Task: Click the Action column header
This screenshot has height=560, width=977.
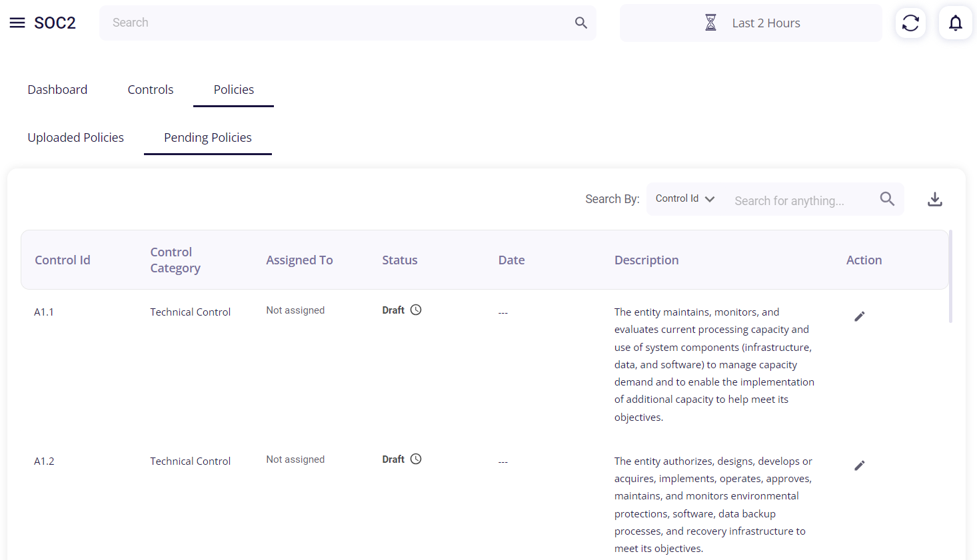Action: (864, 260)
